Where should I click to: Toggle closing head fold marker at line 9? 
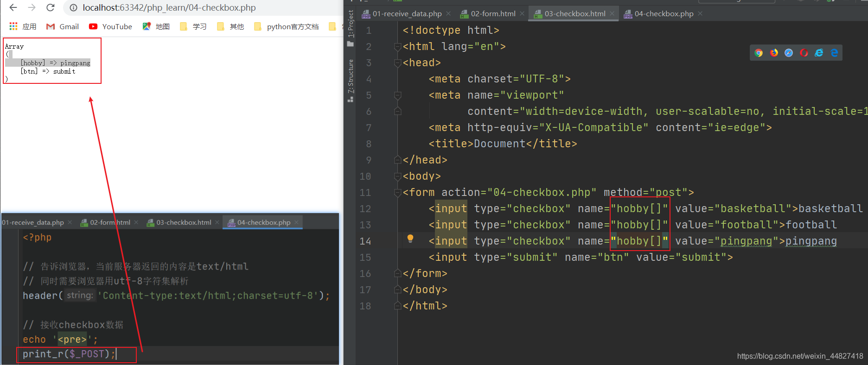[x=397, y=160]
